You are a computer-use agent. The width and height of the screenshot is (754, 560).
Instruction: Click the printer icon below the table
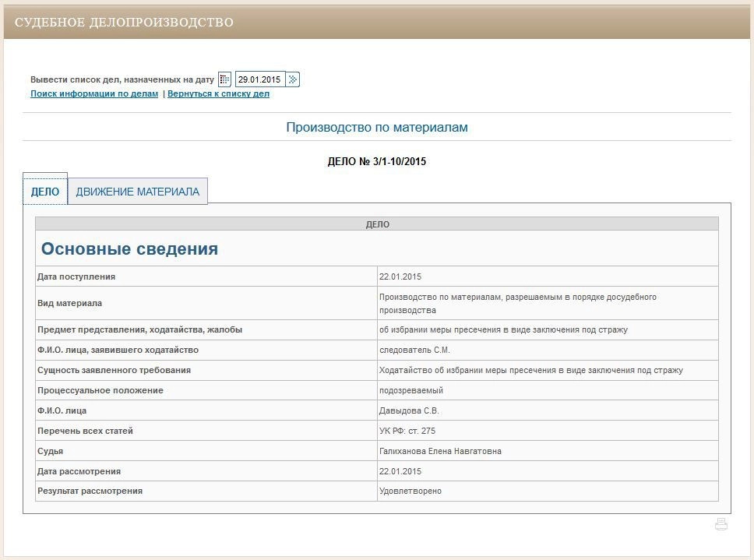pyautogui.click(x=721, y=525)
